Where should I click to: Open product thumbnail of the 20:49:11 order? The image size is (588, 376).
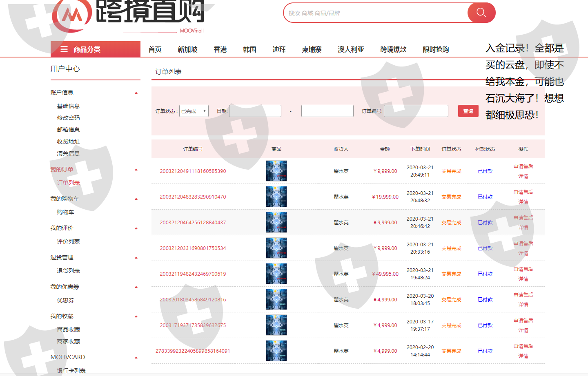point(276,171)
